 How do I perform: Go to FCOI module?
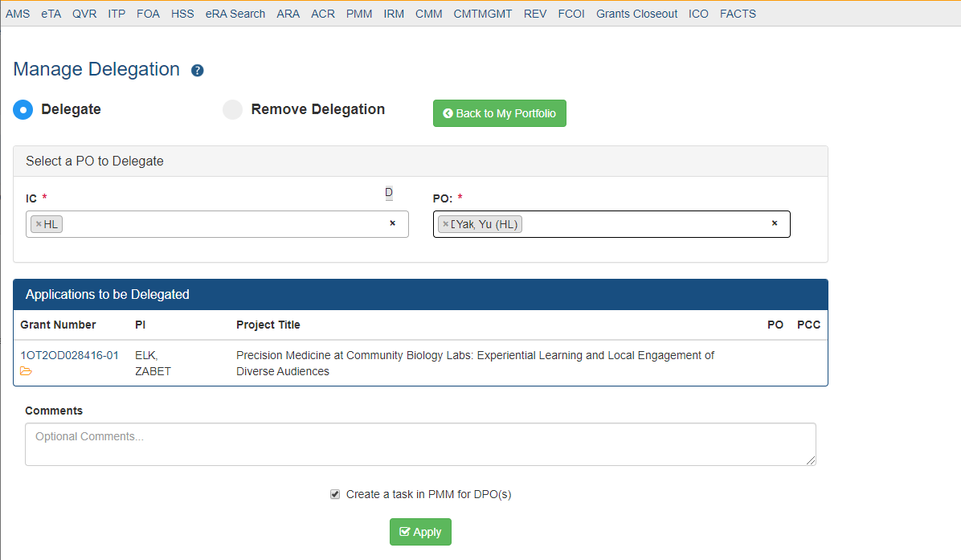point(571,14)
